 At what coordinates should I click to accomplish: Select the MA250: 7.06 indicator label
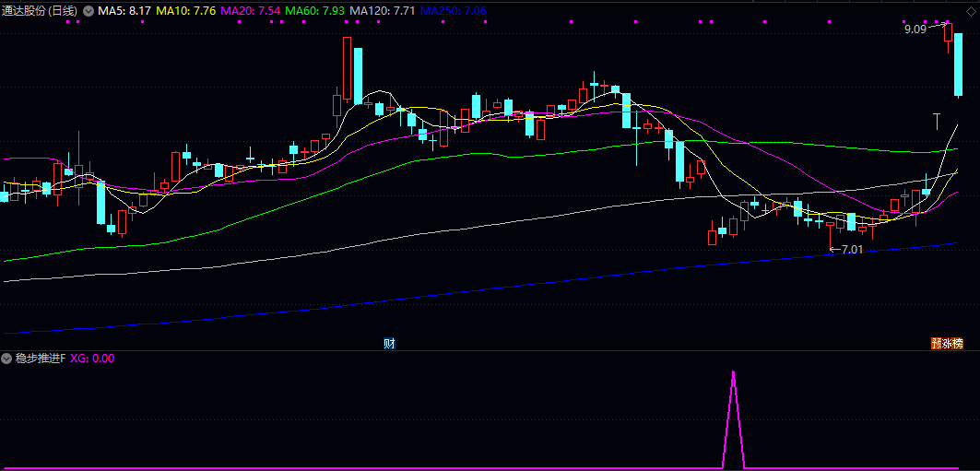(x=454, y=11)
